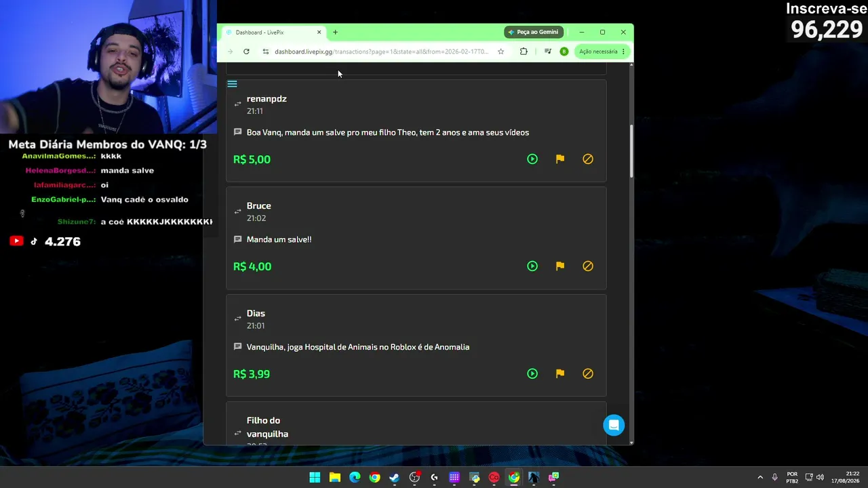Click the message icon in Bruce's donation
868x488 pixels.
237,239
